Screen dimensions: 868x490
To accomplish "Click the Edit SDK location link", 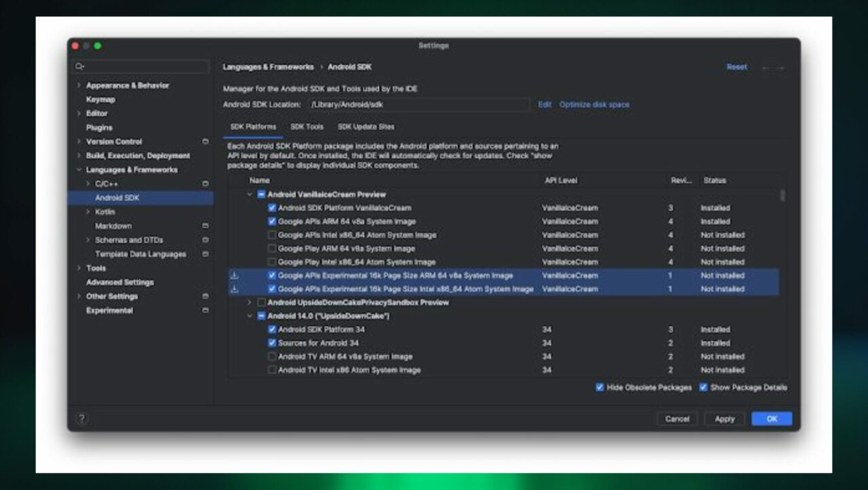I will (545, 105).
